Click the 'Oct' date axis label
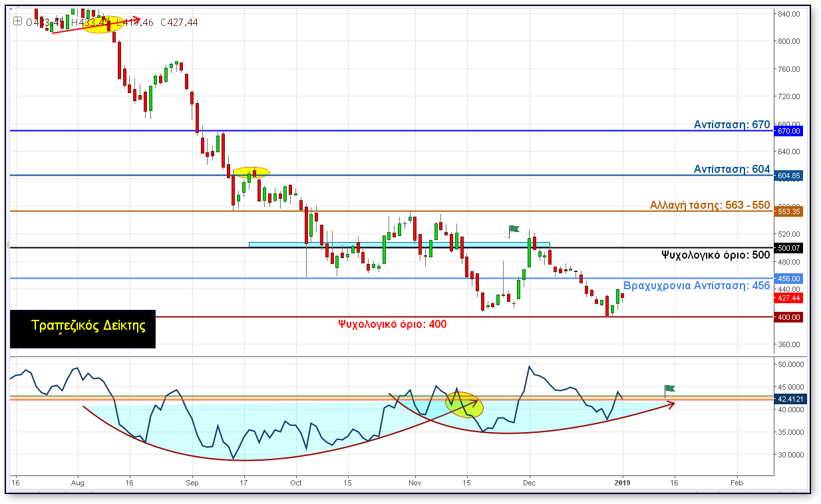821x504 pixels. (297, 482)
